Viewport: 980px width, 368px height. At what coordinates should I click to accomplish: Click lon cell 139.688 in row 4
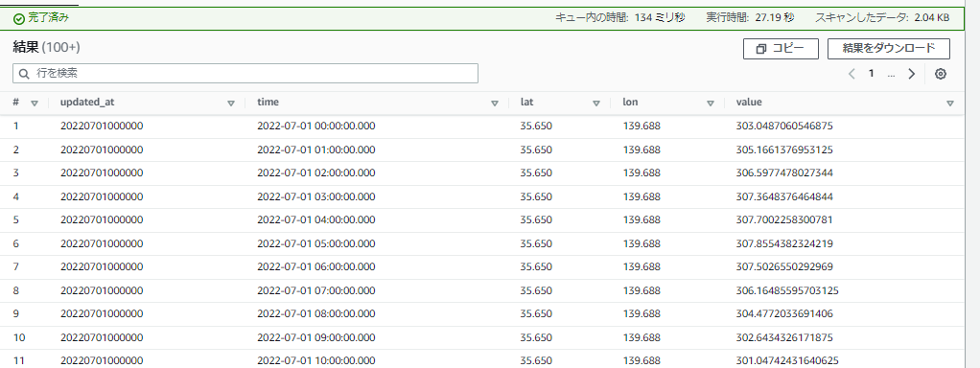coord(642,196)
